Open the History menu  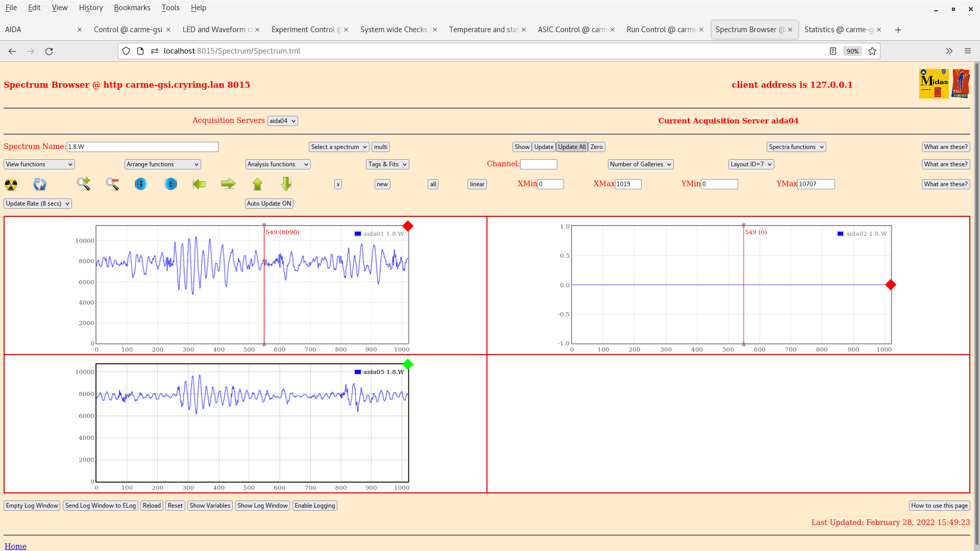[x=91, y=8]
